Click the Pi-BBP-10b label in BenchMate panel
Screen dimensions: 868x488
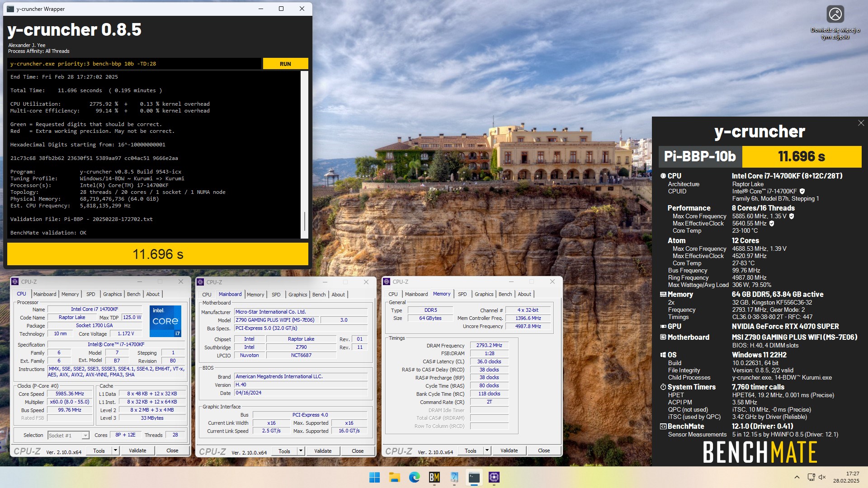[700, 156]
